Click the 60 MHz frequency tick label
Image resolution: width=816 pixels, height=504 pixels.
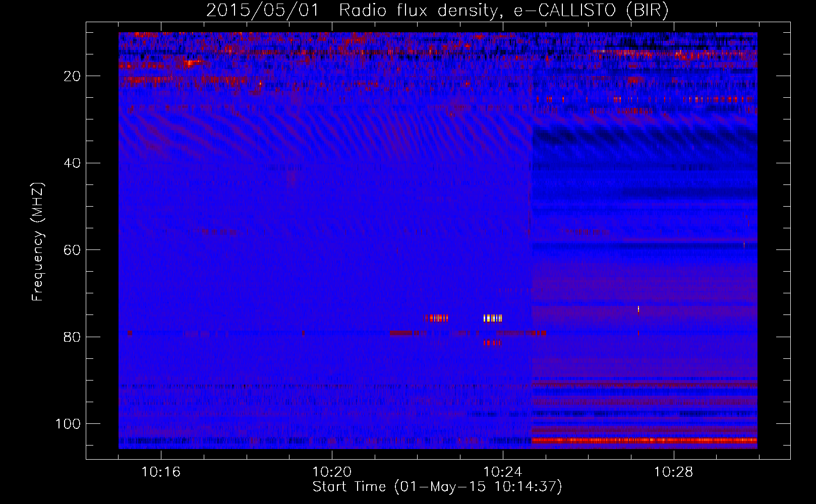73,250
